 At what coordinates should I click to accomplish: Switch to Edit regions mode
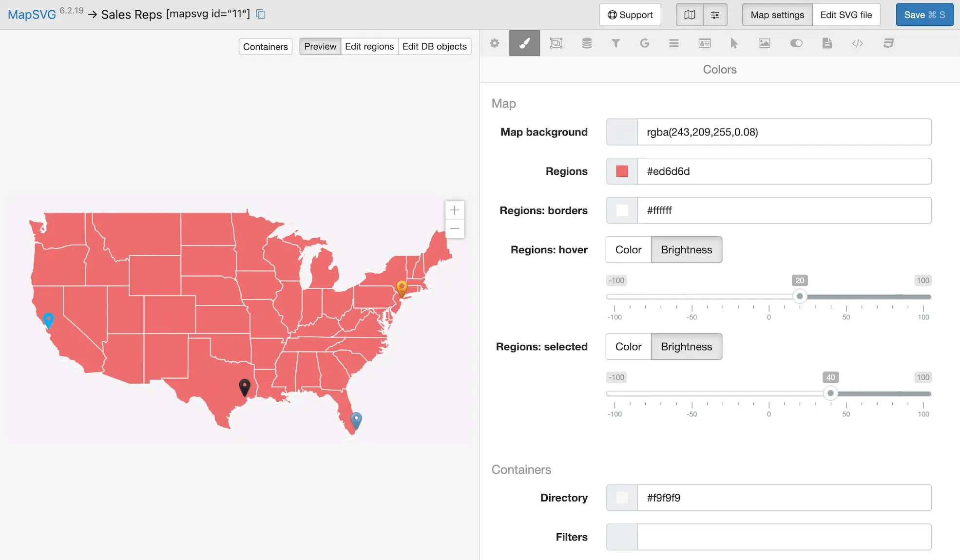click(369, 46)
